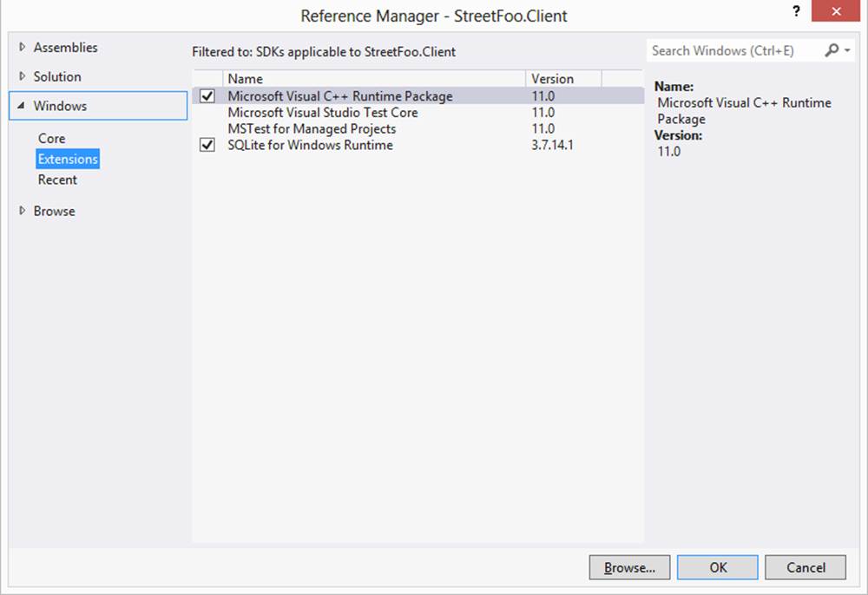Expand the Browse section arrow
The width and height of the screenshot is (868, 595).
click(23, 211)
